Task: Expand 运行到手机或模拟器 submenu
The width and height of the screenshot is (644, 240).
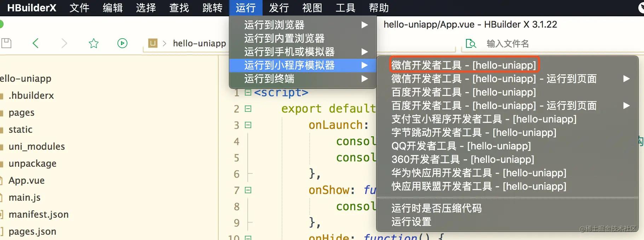Action: point(303,52)
